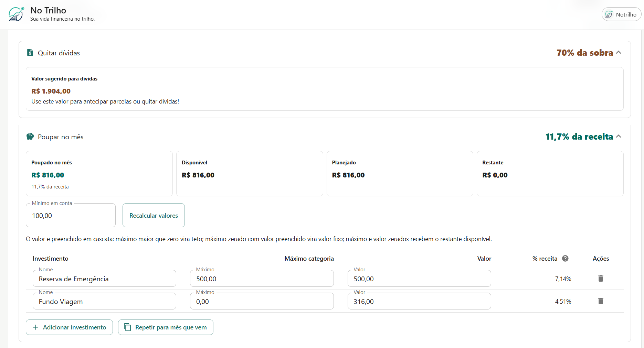Click the Máximo categoria column header
Image resolution: width=644 pixels, height=348 pixels.
[x=309, y=258]
